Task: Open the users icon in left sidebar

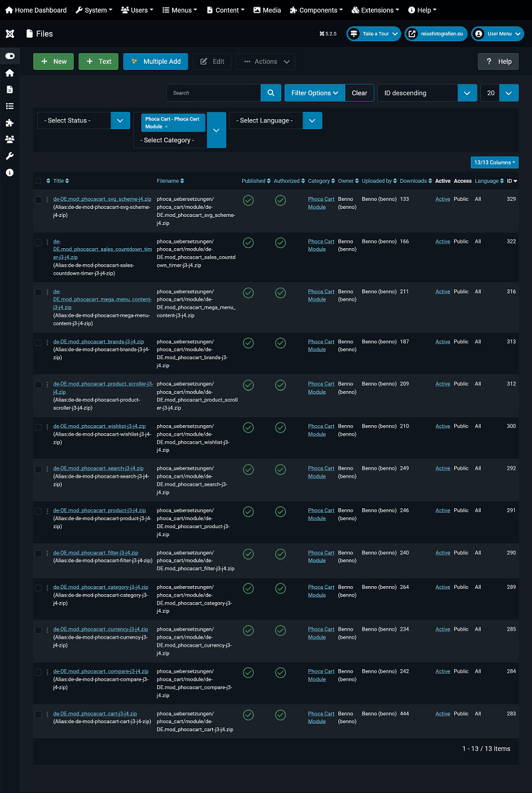Action: coord(9,139)
